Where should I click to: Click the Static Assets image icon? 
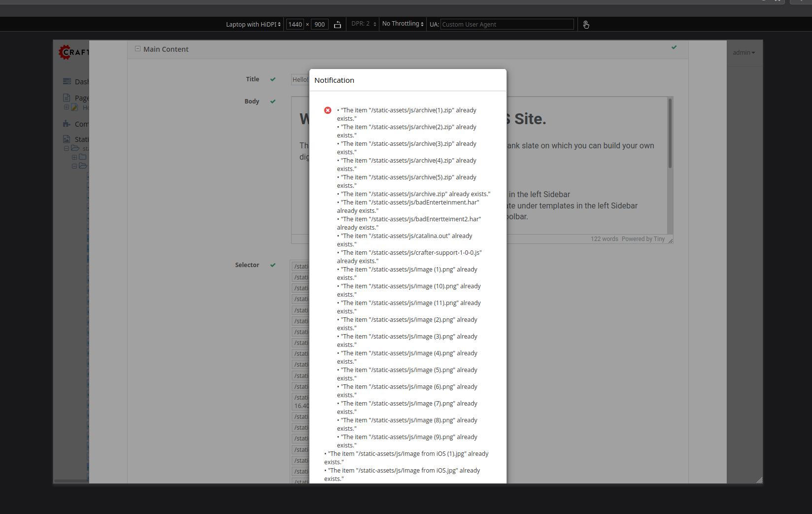click(66, 138)
